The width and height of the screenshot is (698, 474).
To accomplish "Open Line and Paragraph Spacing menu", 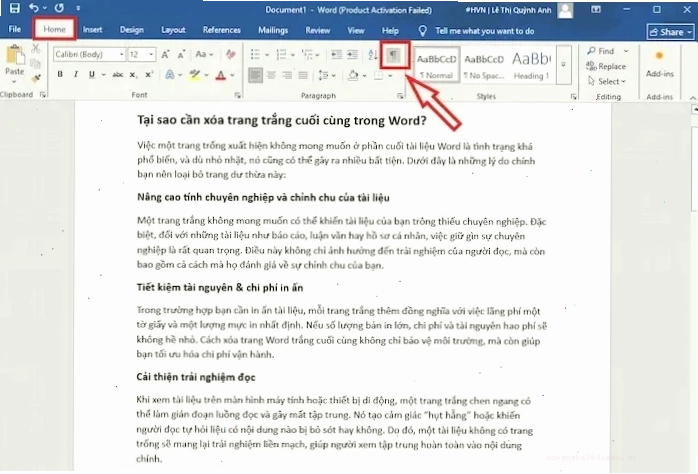I will pyautogui.click(x=327, y=75).
